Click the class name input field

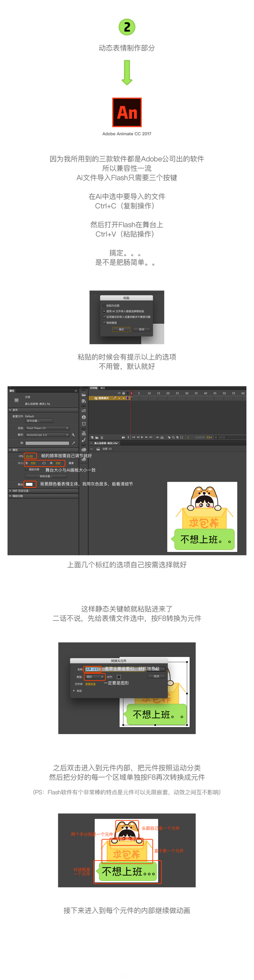tap(47, 443)
